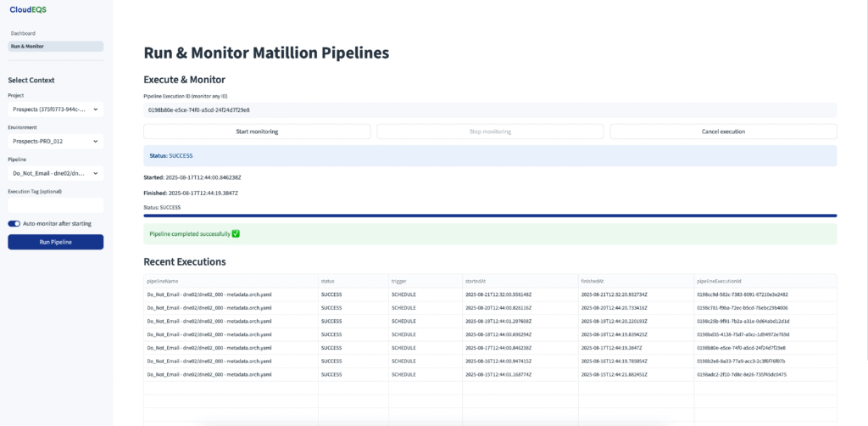Sort by status column header
The width and height of the screenshot is (868, 426).
[353, 282]
